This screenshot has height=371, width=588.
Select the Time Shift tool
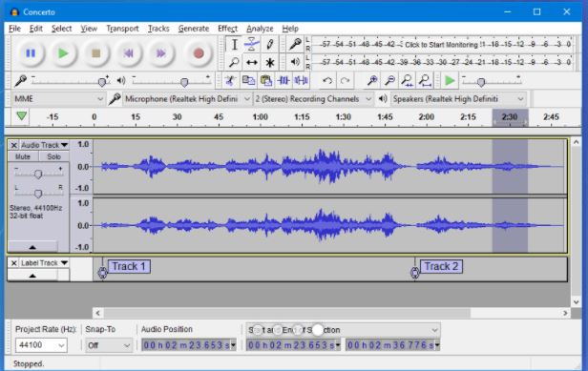pyautogui.click(x=252, y=62)
